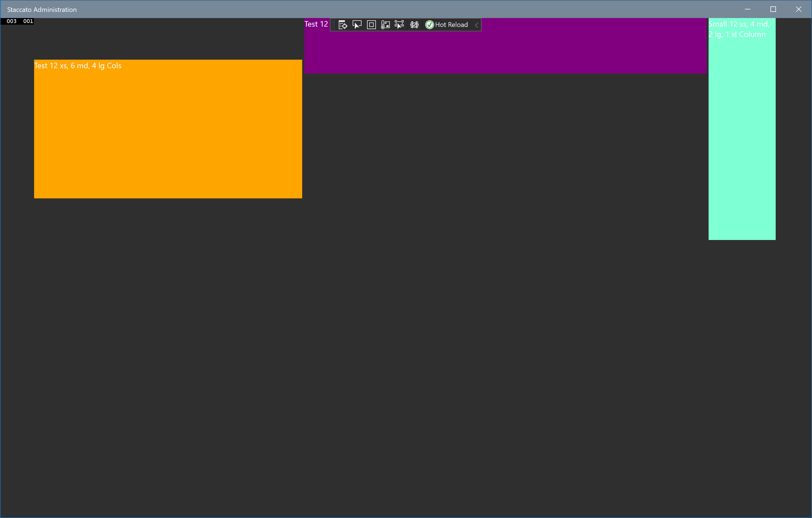Click the Display Layout Adorners square icon
812x518 pixels.
371,25
